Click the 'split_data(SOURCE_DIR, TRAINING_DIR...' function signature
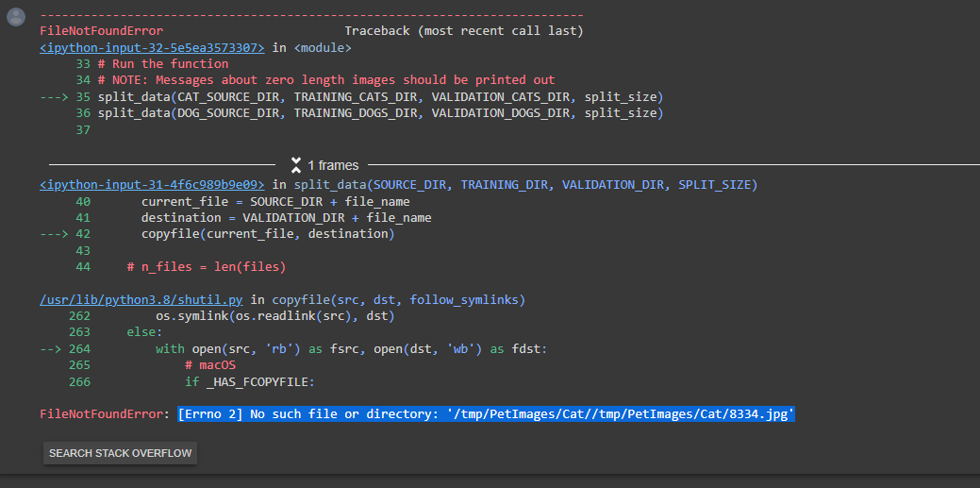 click(525, 185)
